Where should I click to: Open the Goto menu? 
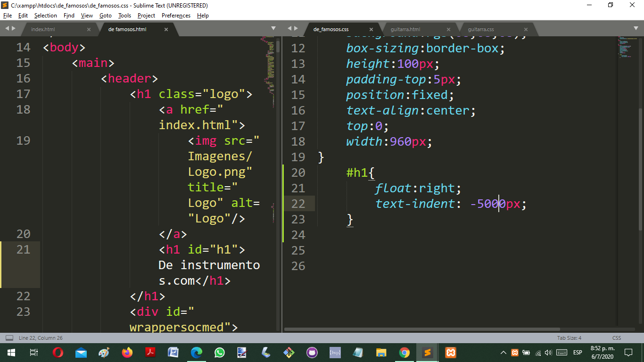(x=106, y=16)
